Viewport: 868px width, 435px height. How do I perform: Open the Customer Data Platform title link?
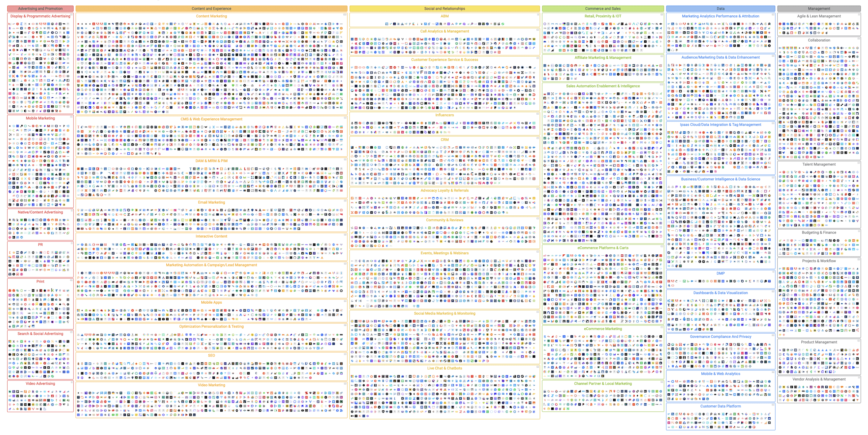tap(720, 406)
